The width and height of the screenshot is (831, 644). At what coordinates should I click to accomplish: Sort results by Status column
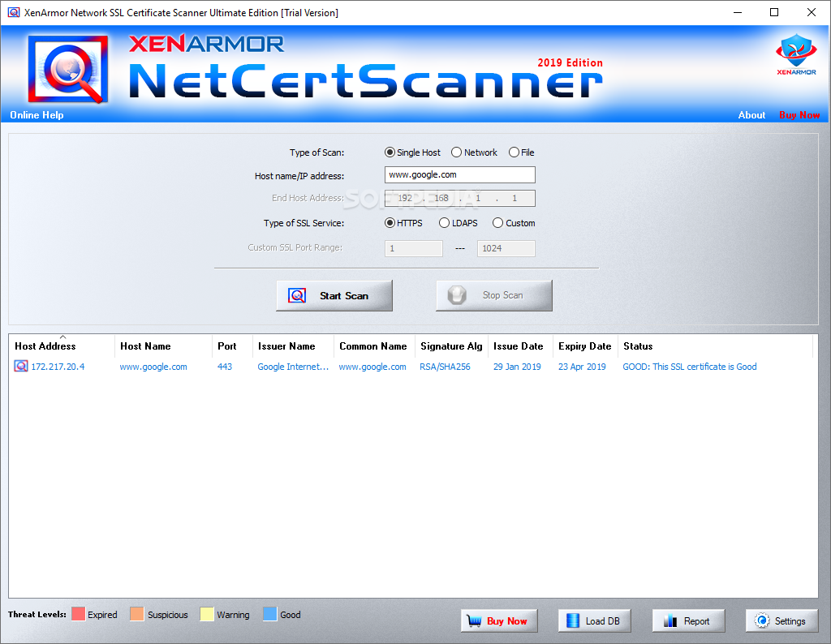click(x=715, y=346)
